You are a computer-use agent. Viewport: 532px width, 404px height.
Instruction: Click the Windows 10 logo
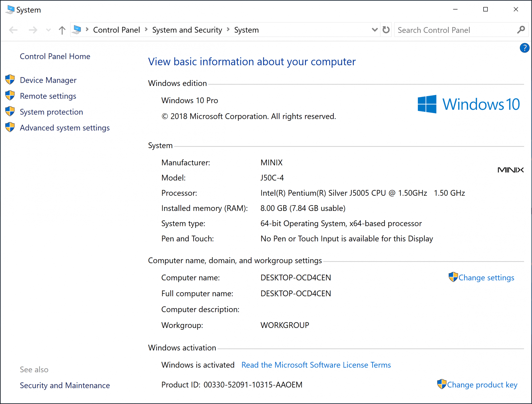469,104
